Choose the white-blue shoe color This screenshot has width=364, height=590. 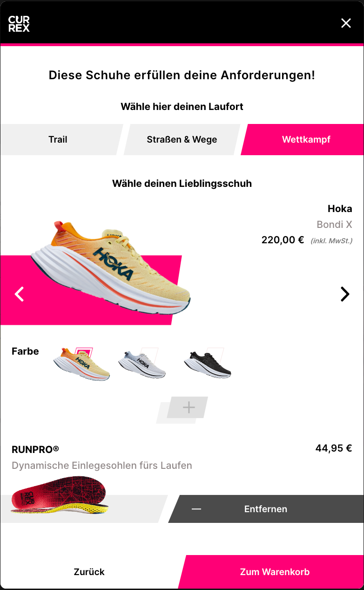[x=142, y=363]
